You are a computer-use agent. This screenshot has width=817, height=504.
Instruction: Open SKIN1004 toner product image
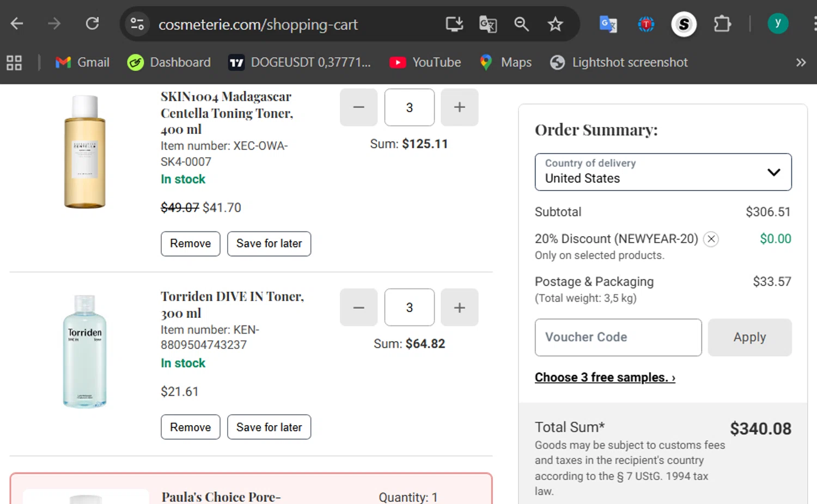point(85,151)
